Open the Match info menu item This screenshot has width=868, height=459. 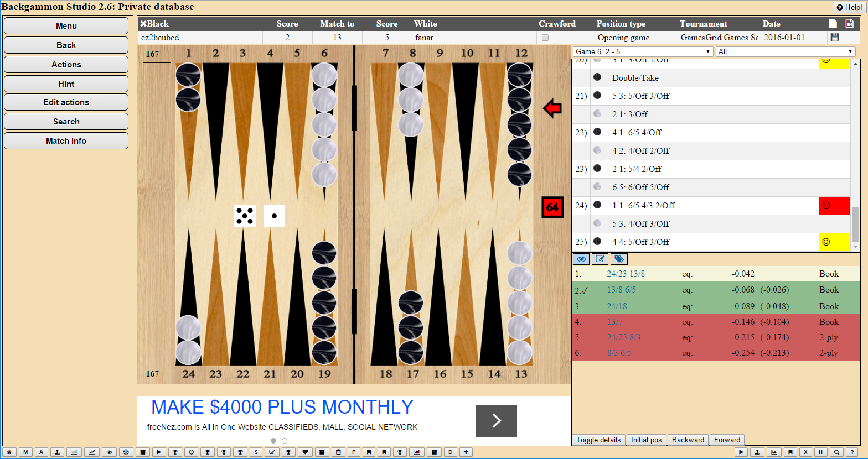(66, 141)
